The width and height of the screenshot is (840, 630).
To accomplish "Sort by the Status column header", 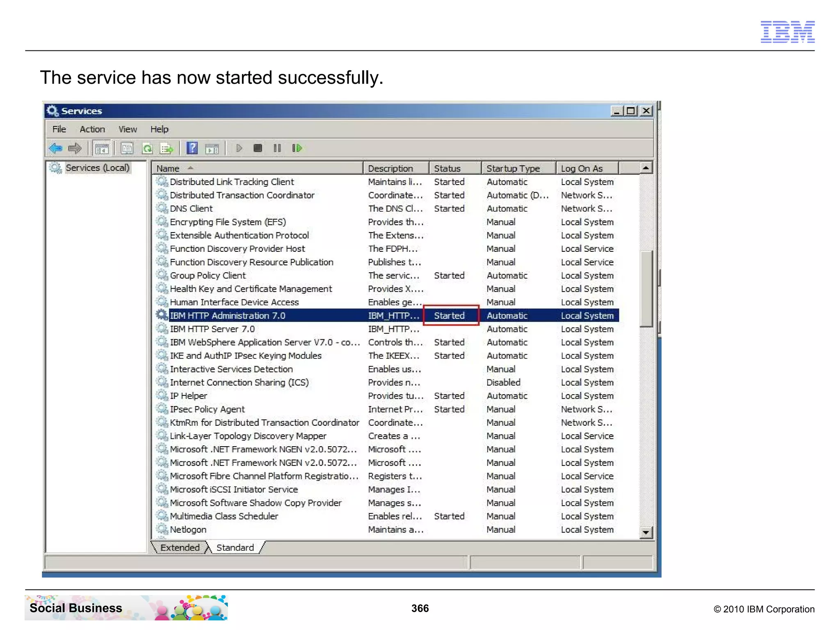I will point(455,168).
